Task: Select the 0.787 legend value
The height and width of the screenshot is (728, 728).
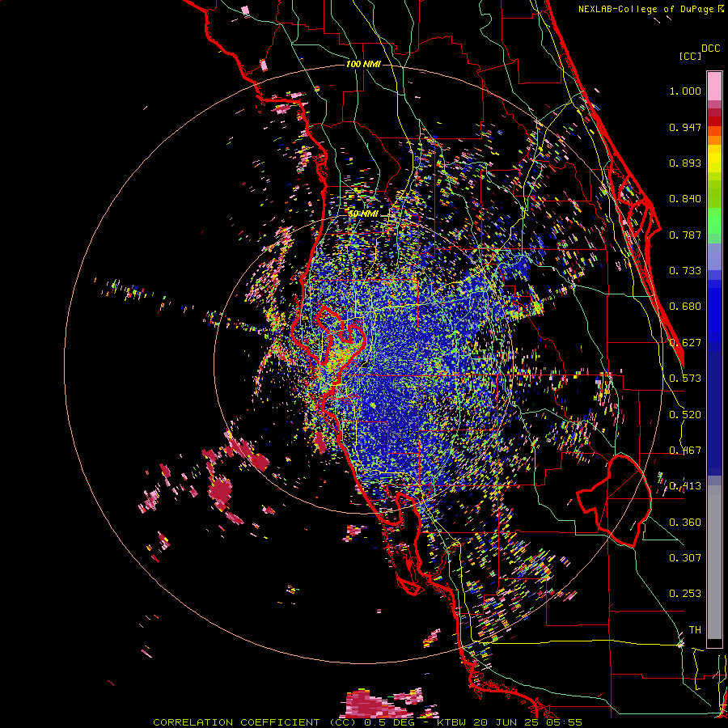Action: 685,235
